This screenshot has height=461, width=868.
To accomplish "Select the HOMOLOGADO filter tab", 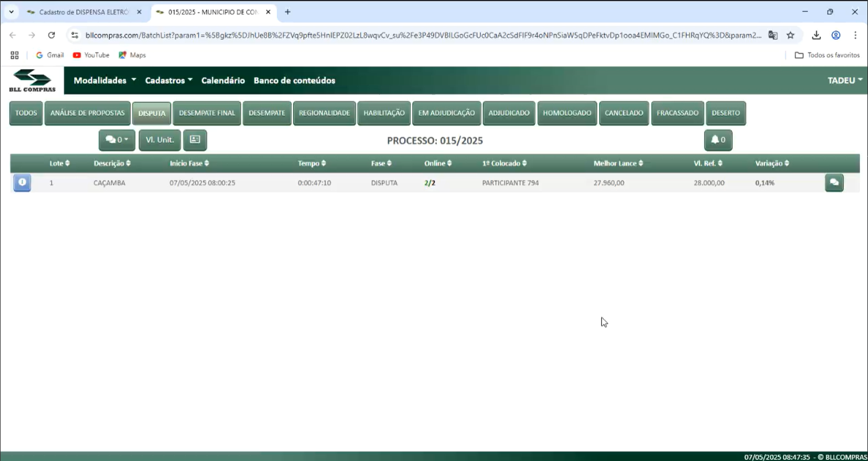I will click(x=566, y=113).
